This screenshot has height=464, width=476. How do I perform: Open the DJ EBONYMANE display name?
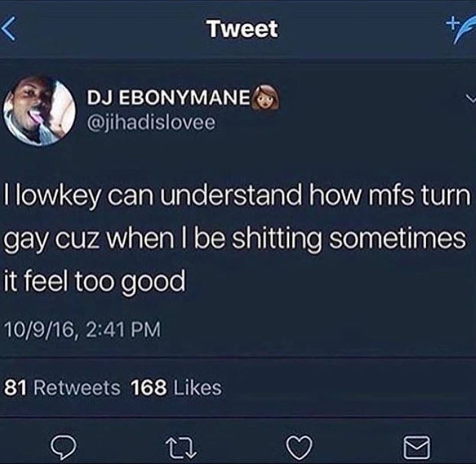pyautogui.click(x=168, y=98)
